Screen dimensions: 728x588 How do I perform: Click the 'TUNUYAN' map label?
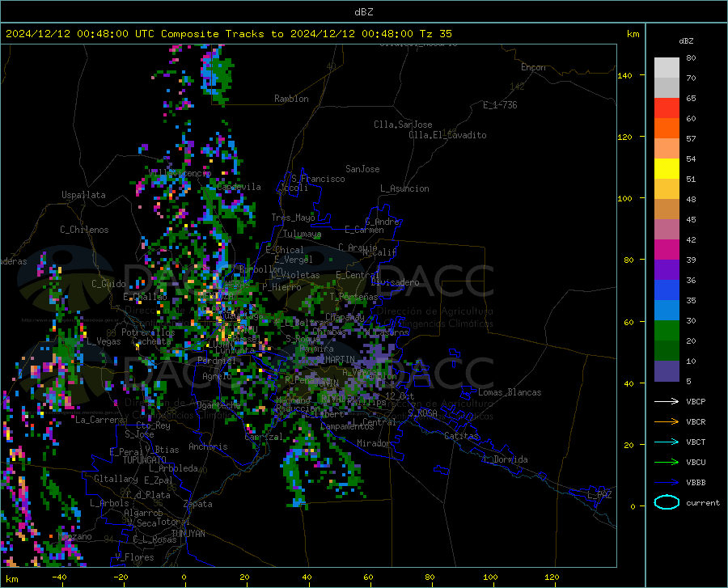click(188, 534)
